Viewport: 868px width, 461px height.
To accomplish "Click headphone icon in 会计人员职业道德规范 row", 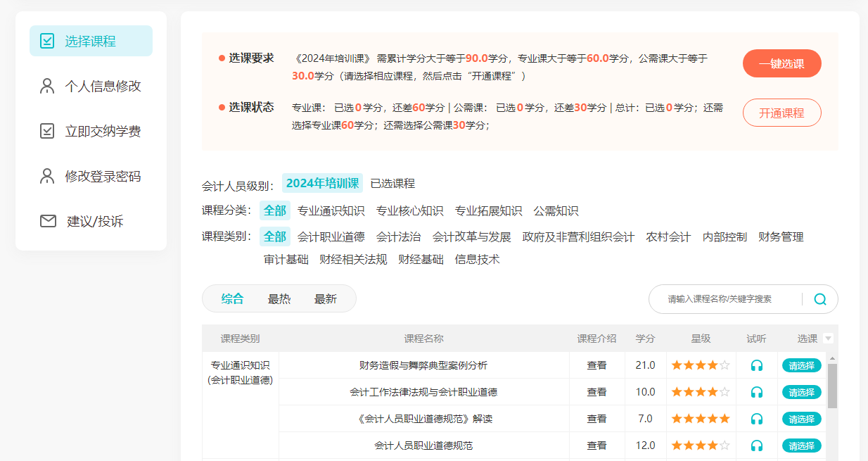I will coord(757,446).
